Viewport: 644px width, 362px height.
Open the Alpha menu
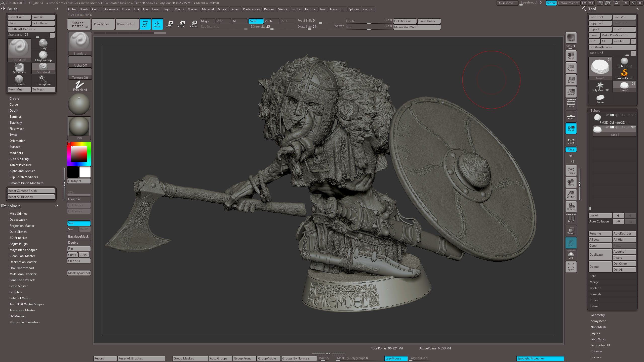point(72,9)
